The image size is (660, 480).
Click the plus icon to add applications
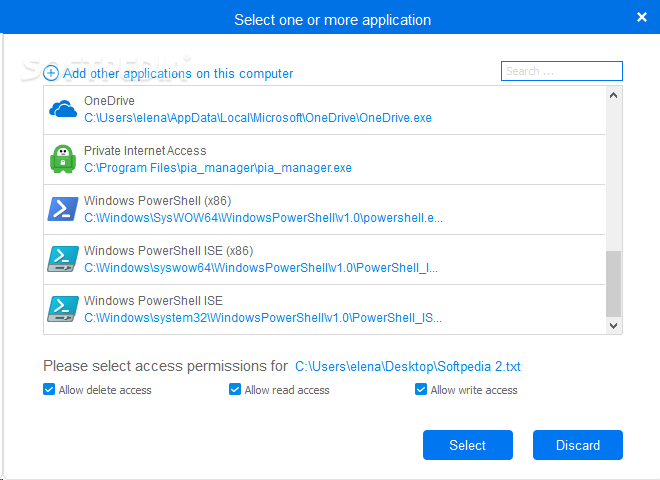tap(51, 73)
